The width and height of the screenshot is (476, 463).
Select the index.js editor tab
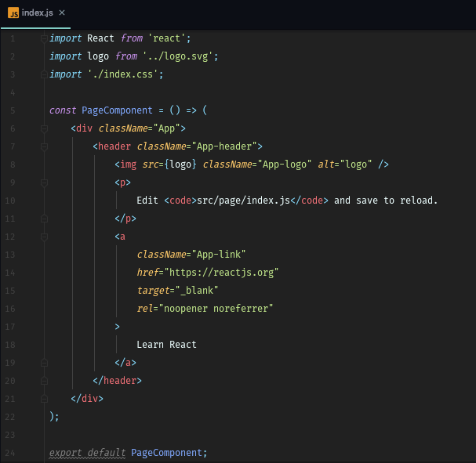coord(38,13)
